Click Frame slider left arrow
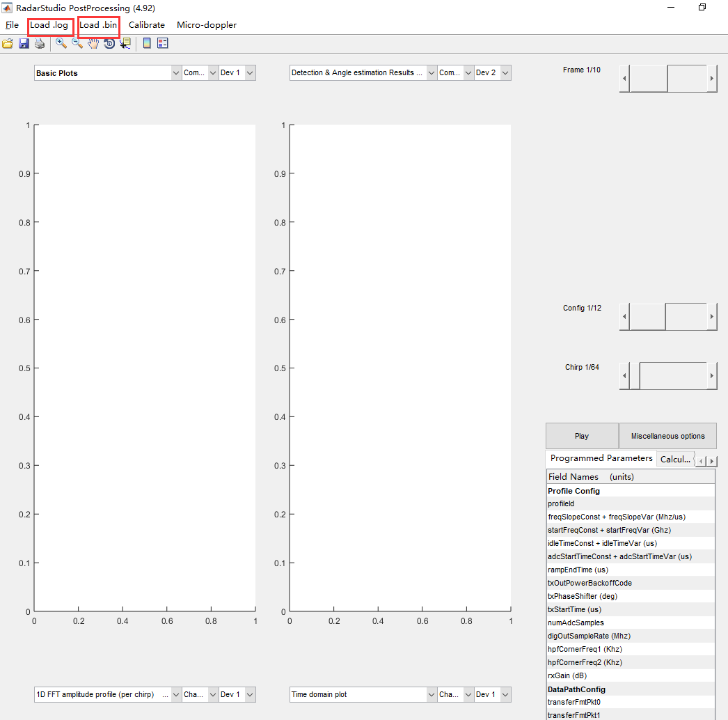 point(624,79)
